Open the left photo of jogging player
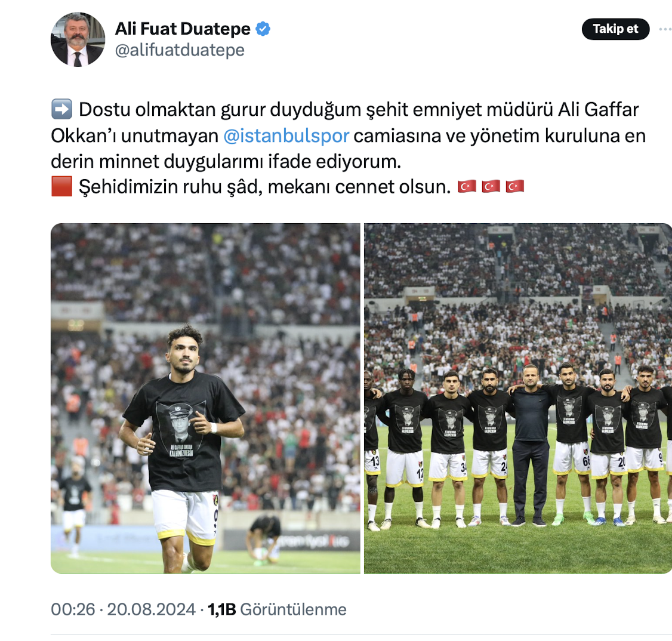Image resolution: width=672 pixels, height=641 pixels. [205, 398]
